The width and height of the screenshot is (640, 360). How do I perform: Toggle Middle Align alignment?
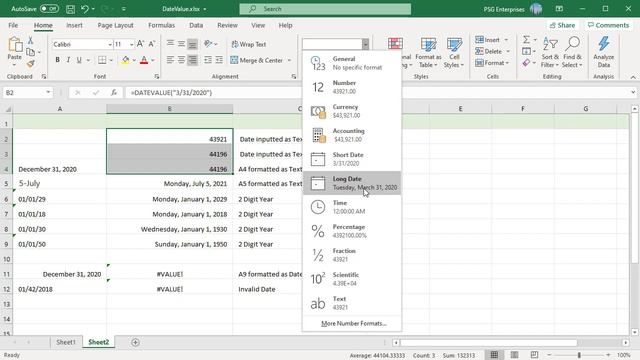click(x=181, y=43)
